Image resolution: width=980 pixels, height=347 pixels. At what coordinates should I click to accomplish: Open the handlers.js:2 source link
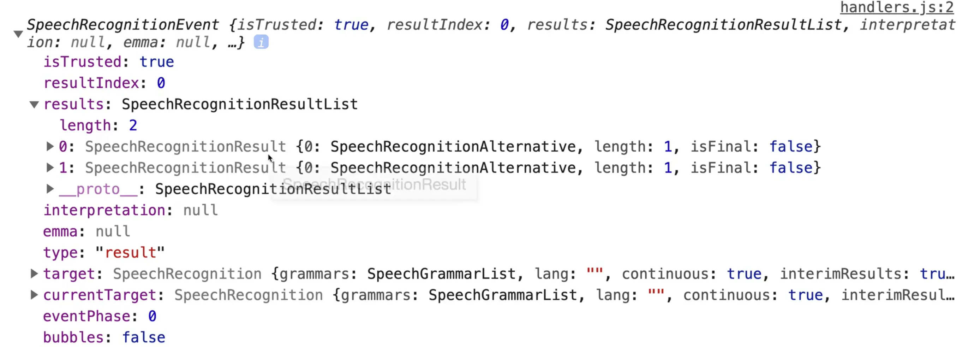(x=896, y=8)
